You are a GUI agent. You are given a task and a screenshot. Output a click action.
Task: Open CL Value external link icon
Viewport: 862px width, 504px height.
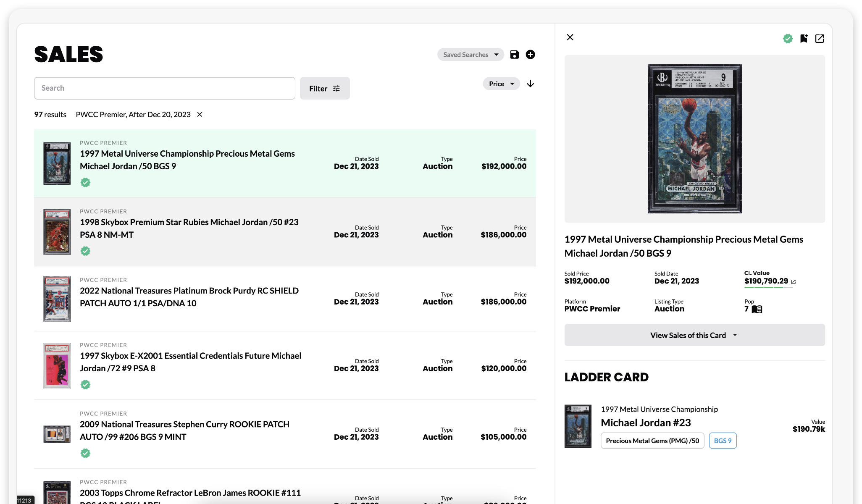click(x=794, y=282)
